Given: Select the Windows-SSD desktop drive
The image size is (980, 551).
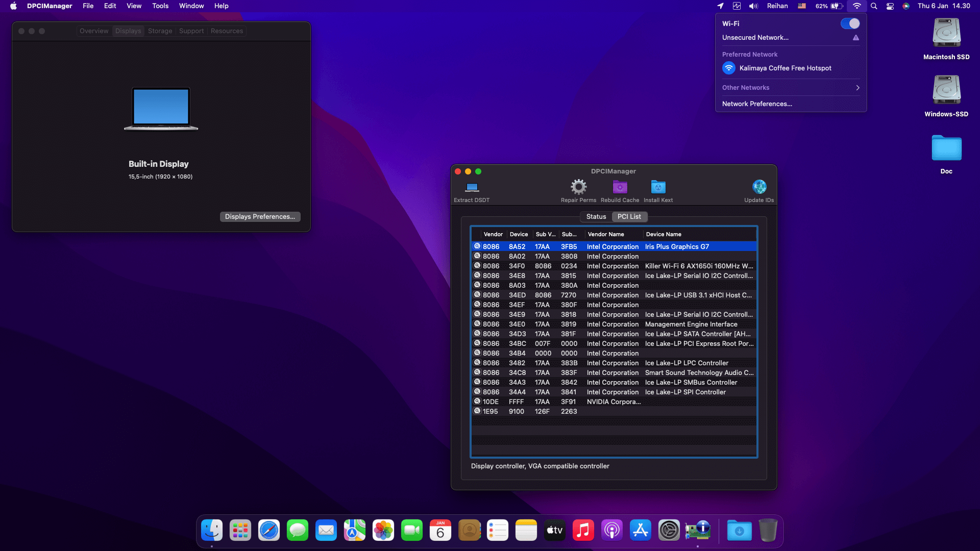Looking at the screenshot, I should (946, 96).
